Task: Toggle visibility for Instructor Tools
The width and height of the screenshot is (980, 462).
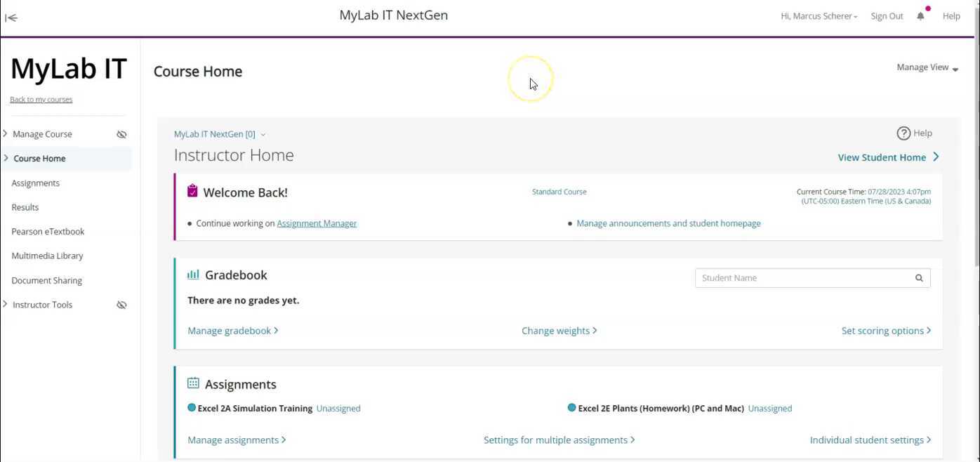Action: click(x=121, y=305)
